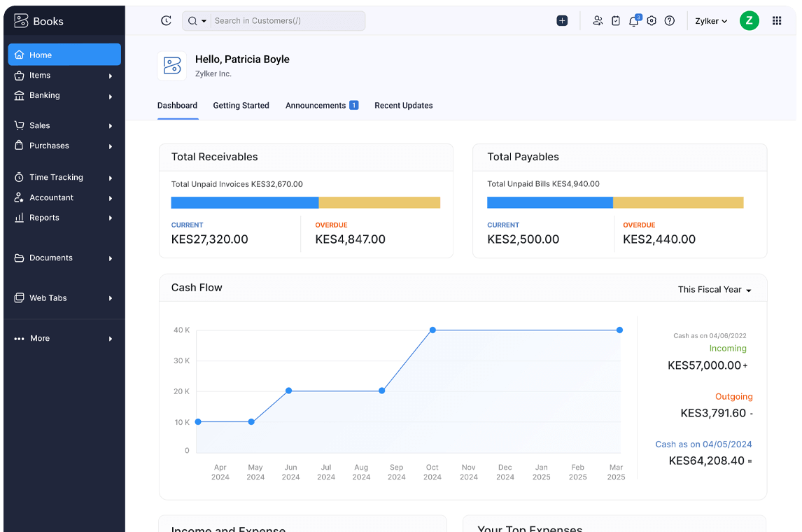Open the settings gear icon
Viewport: 802px width, 532px height.
click(x=652, y=21)
